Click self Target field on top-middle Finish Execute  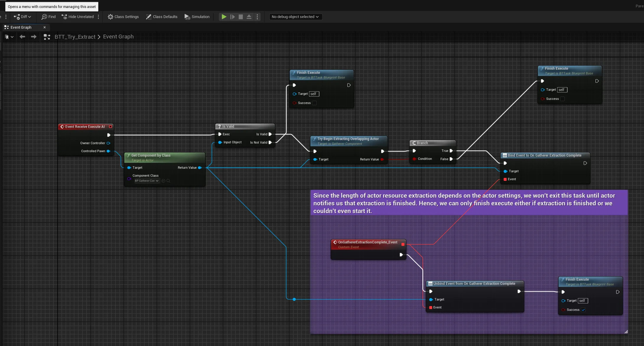(x=314, y=94)
